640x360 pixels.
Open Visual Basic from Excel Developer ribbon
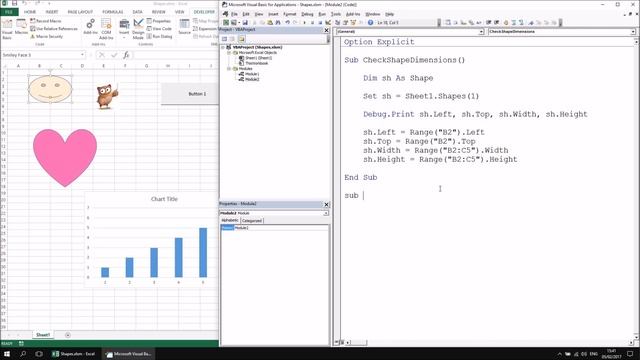point(7,29)
